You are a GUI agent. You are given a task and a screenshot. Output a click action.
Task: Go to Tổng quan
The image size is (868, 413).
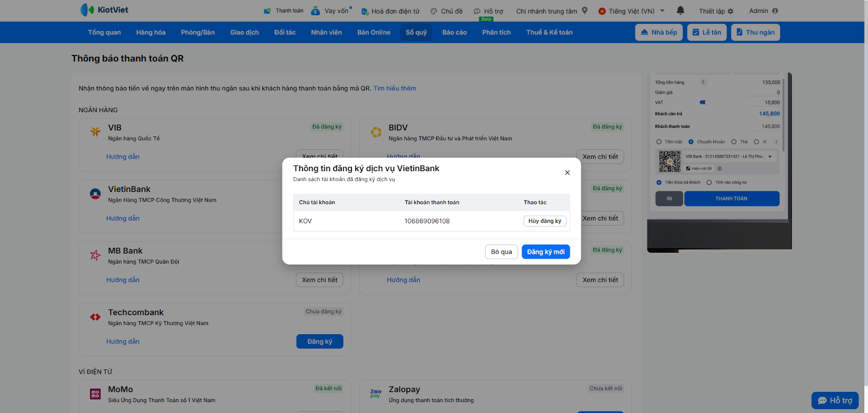[x=104, y=33]
